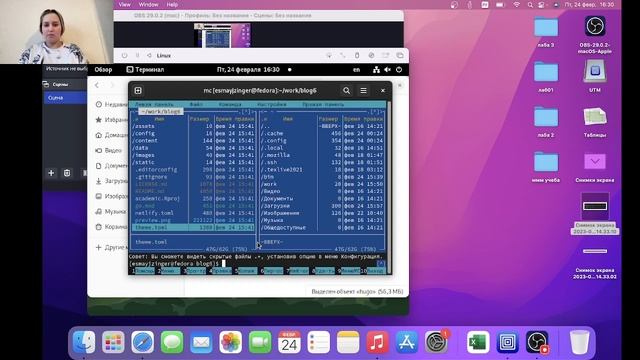
Task: Select /.local directory in right panel
Action: coord(322,148)
